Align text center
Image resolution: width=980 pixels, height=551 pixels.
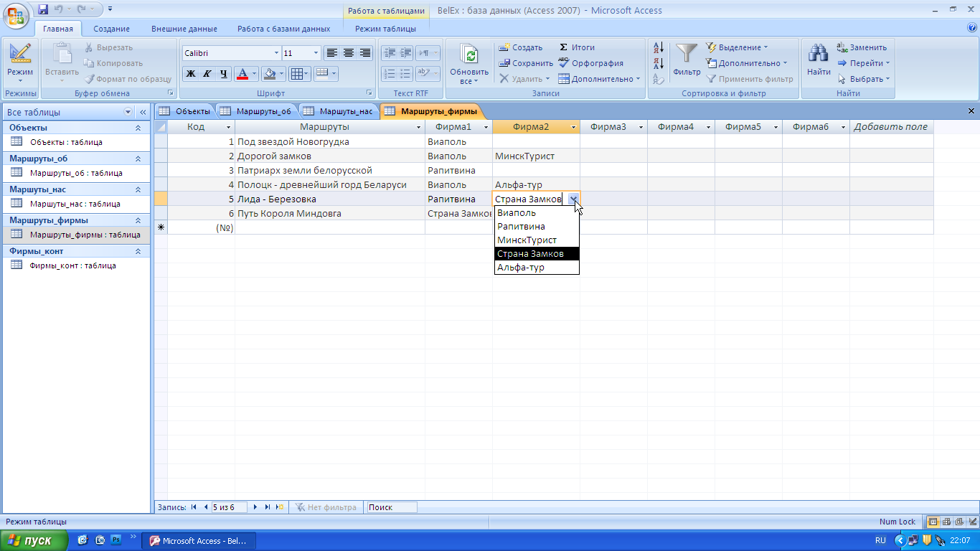[349, 53]
